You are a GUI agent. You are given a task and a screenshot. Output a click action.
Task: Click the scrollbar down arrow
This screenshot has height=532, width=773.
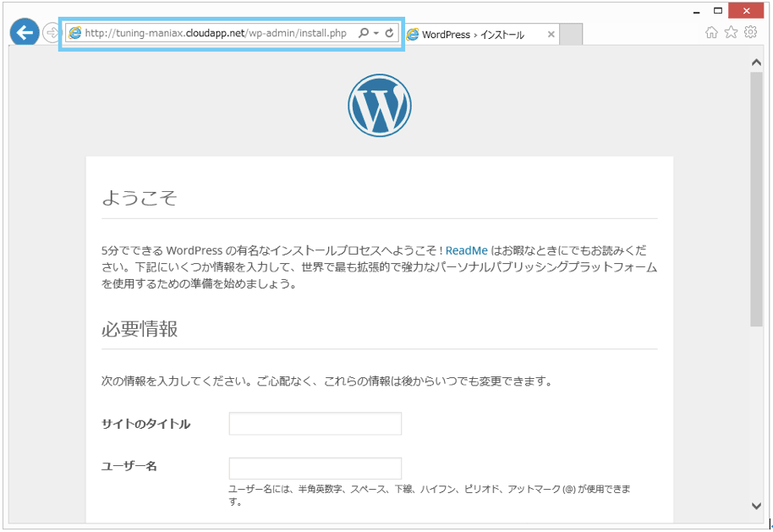(x=756, y=506)
